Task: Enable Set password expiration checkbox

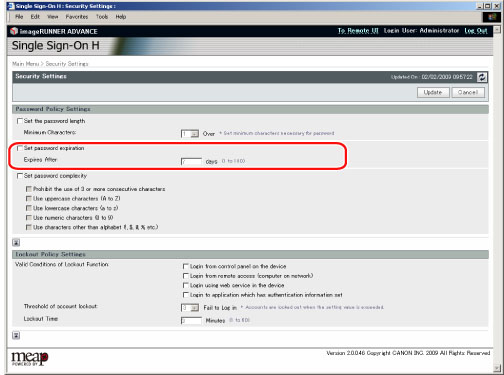Action: (20, 148)
